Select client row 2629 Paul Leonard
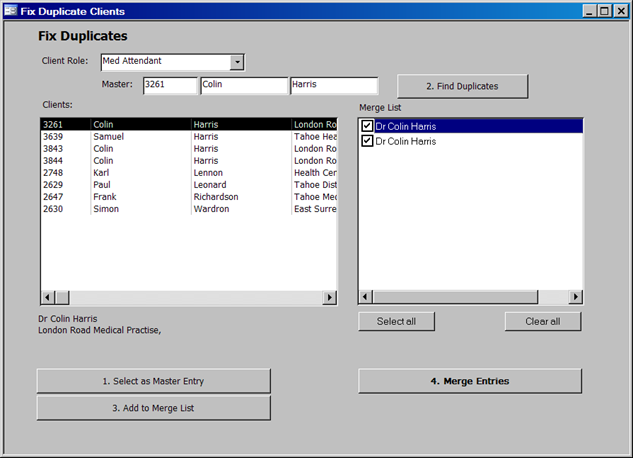 tap(189, 185)
